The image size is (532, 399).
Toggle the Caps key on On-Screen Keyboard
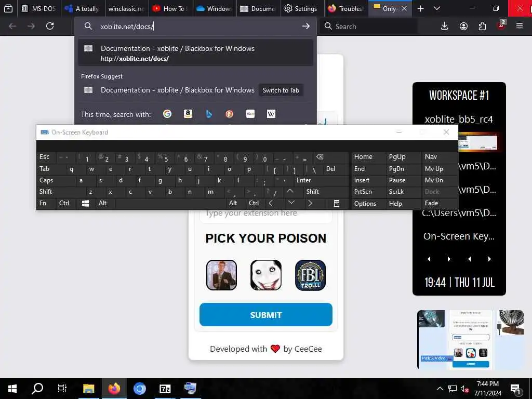(x=56, y=180)
